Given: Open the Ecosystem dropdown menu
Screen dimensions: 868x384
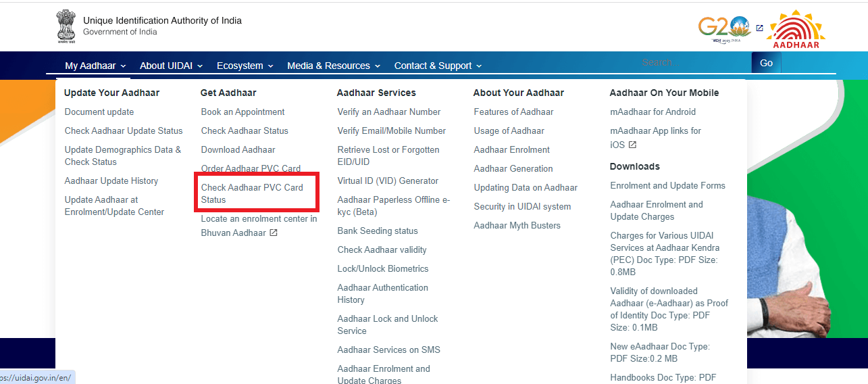Looking at the screenshot, I should (245, 66).
